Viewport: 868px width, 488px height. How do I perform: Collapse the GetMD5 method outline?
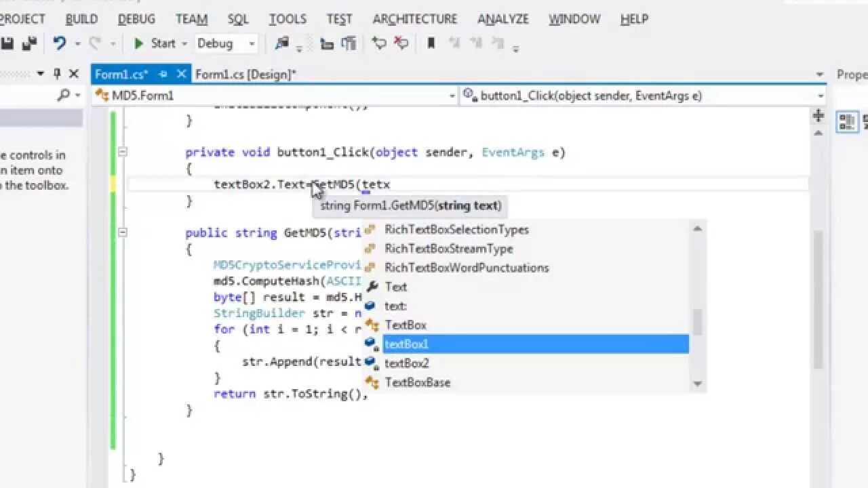click(122, 232)
